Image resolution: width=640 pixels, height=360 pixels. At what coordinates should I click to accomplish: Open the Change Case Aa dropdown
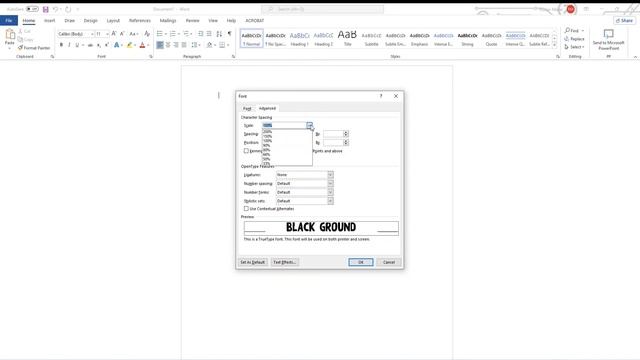[x=134, y=33]
